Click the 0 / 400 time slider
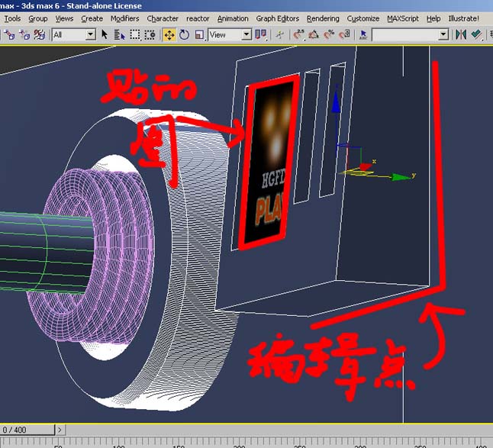The image size is (493, 448). pyautogui.click(x=27, y=430)
